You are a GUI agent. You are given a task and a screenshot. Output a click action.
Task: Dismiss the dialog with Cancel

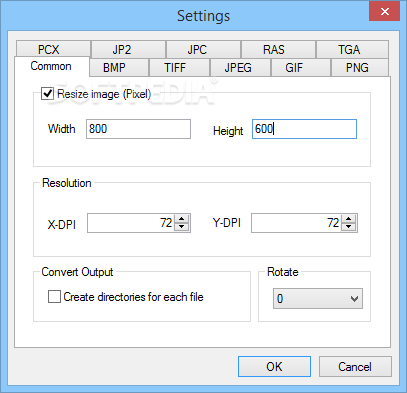[x=355, y=367]
